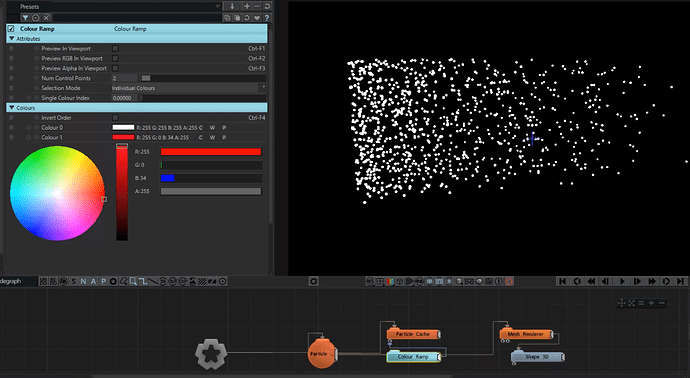Toggle the Colour Ramp enabled checkbox

11,29
